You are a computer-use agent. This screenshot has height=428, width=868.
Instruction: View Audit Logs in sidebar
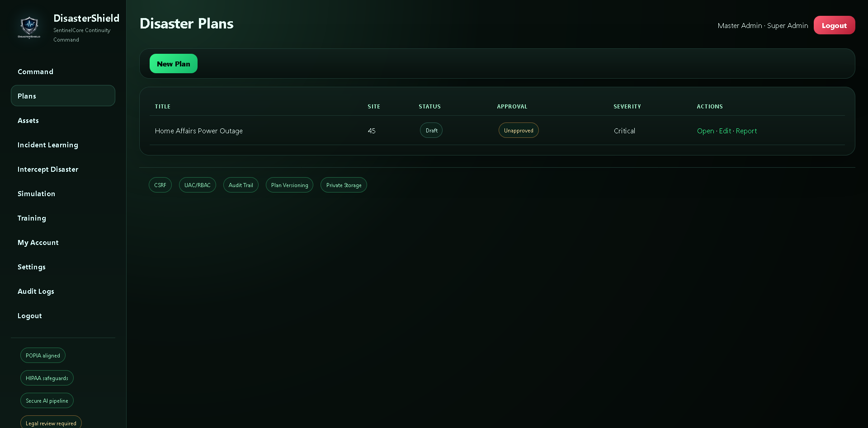click(x=63, y=291)
